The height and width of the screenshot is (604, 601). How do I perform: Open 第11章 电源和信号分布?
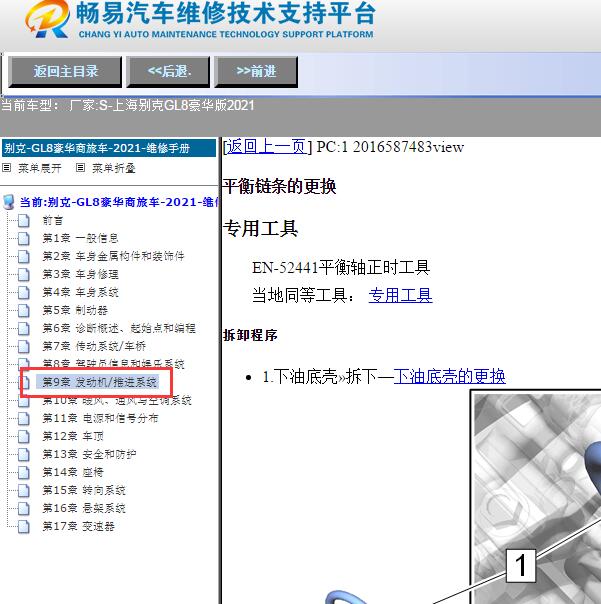point(100,418)
